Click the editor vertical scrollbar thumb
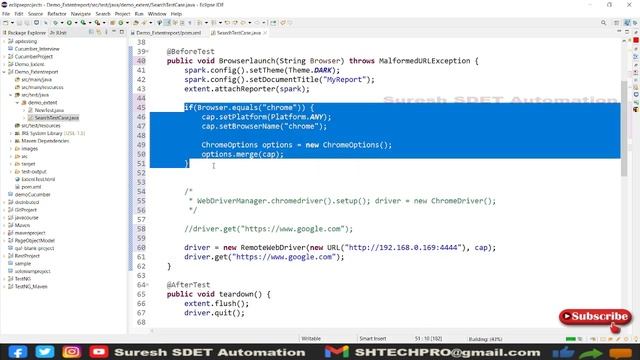 point(624,129)
